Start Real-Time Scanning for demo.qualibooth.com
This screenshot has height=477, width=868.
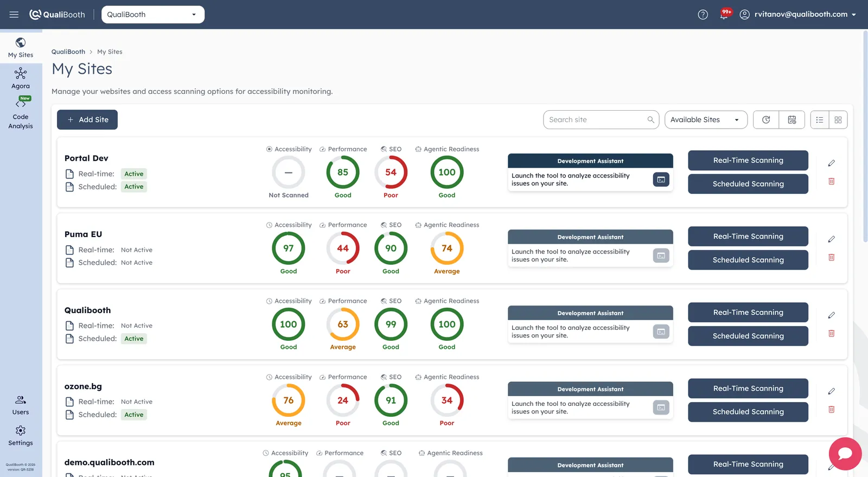point(748,465)
